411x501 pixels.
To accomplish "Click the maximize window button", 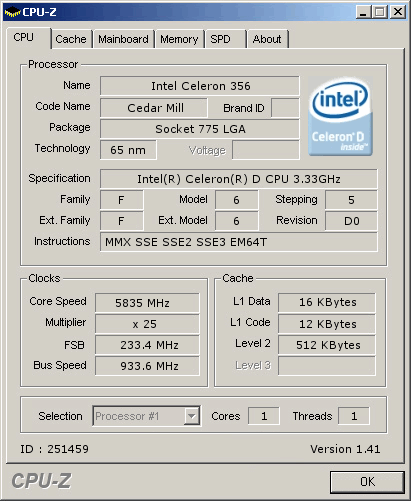I will 380,12.
